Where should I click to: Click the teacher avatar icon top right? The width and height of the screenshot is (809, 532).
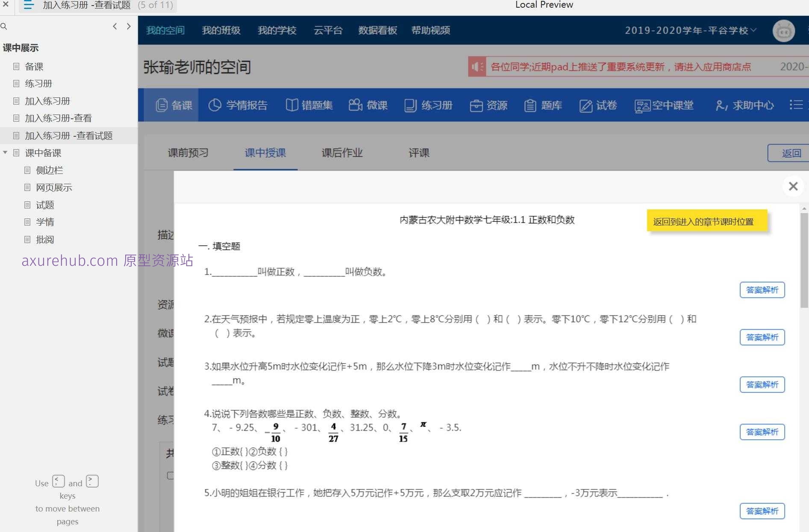click(x=783, y=30)
